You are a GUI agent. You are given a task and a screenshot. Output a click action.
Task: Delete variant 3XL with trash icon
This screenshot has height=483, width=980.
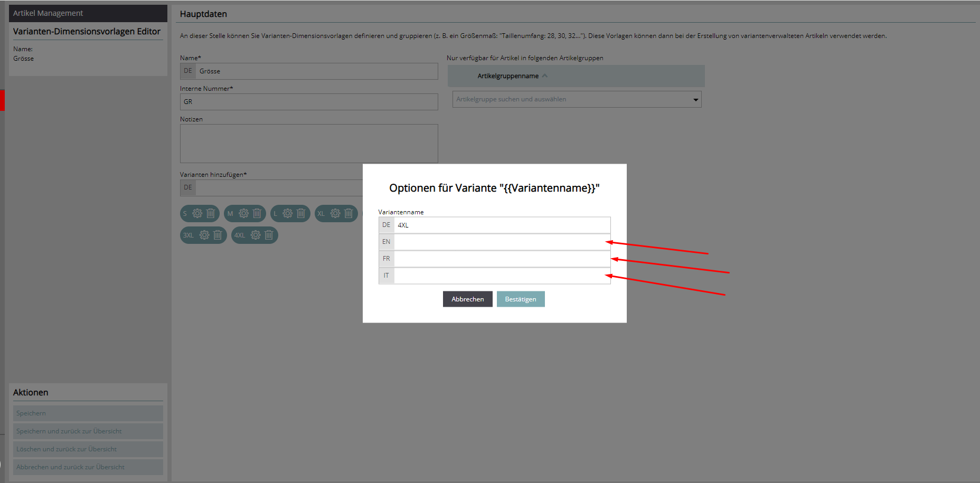(218, 235)
